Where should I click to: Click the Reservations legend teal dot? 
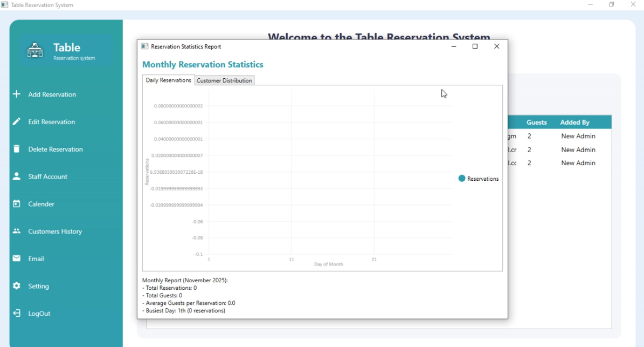462,179
